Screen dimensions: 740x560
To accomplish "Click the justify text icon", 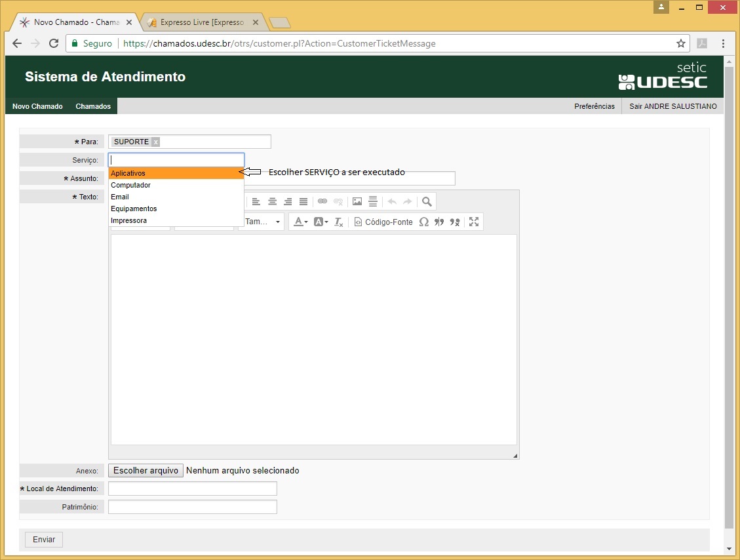I will 303,202.
